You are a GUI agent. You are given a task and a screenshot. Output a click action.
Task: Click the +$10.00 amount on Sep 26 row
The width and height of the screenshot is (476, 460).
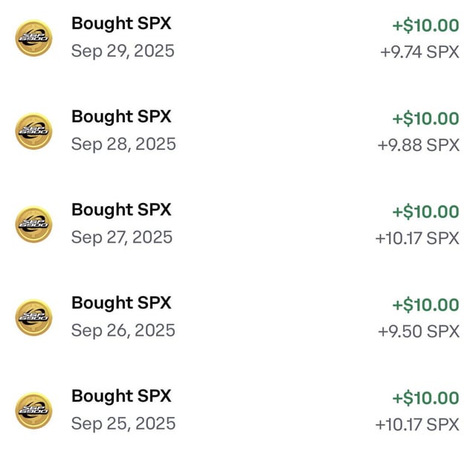coord(425,304)
